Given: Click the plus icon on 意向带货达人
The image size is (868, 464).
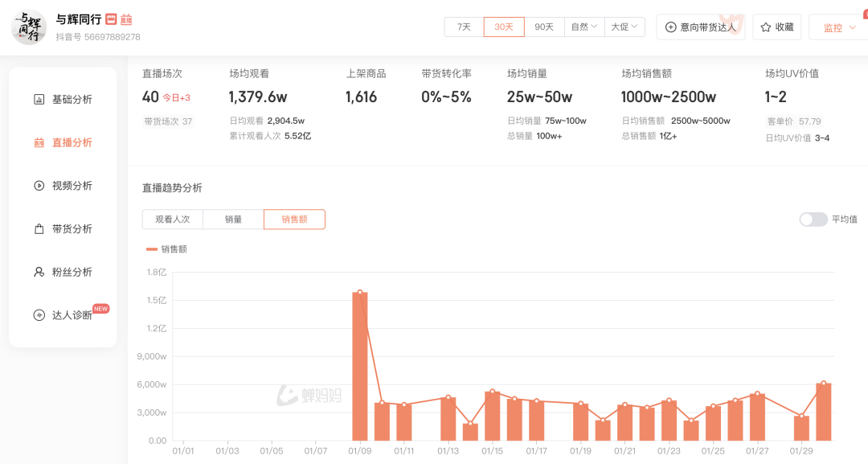Looking at the screenshot, I should (670, 27).
